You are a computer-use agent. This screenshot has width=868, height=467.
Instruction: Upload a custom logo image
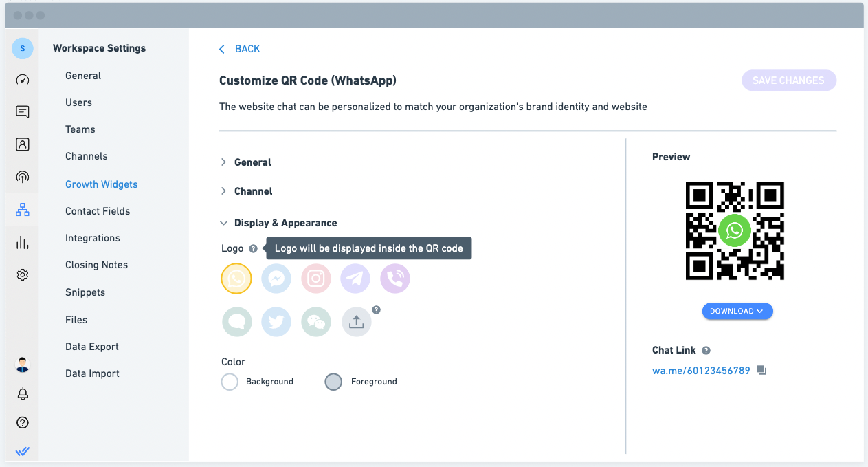pos(356,322)
